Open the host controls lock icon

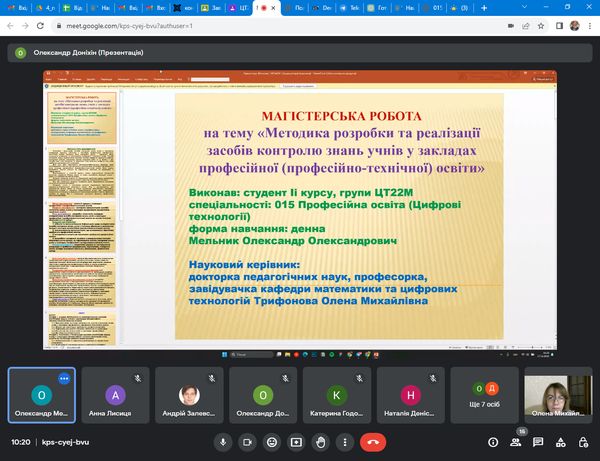tap(581, 441)
